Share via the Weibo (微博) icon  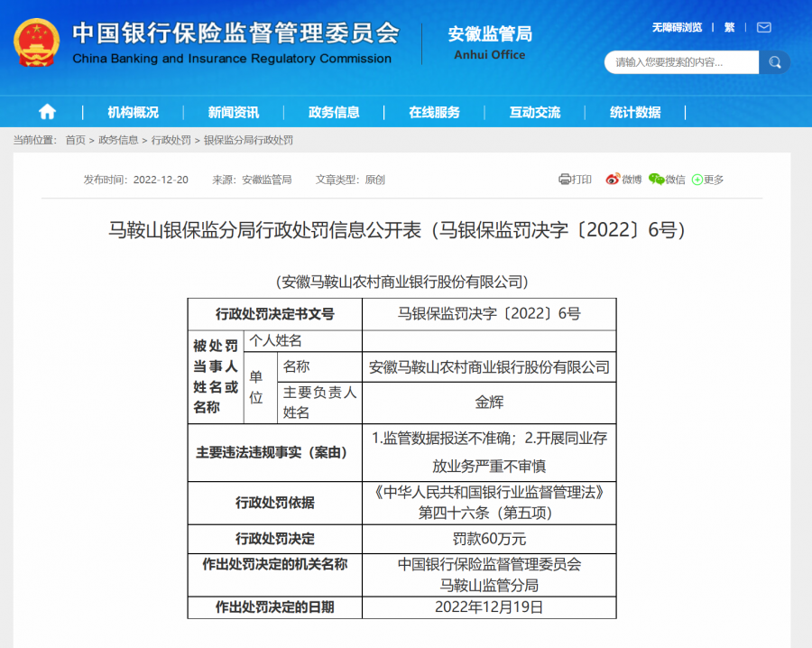point(614,180)
